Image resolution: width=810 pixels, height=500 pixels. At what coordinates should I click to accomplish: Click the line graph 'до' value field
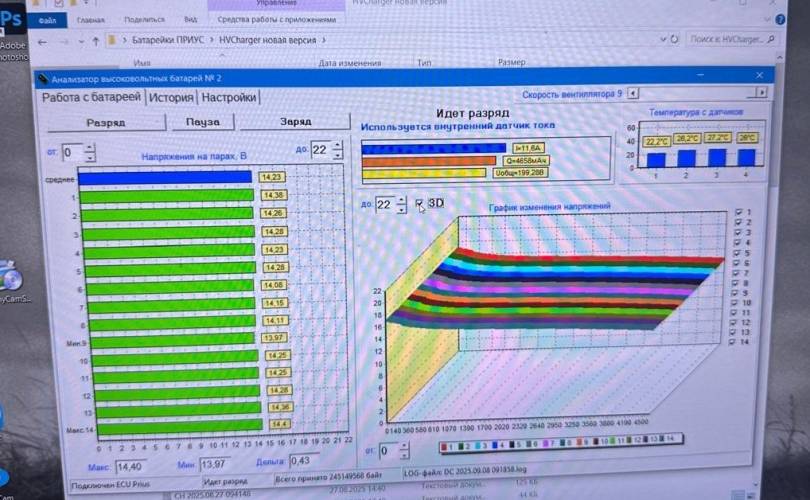coord(385,205)
